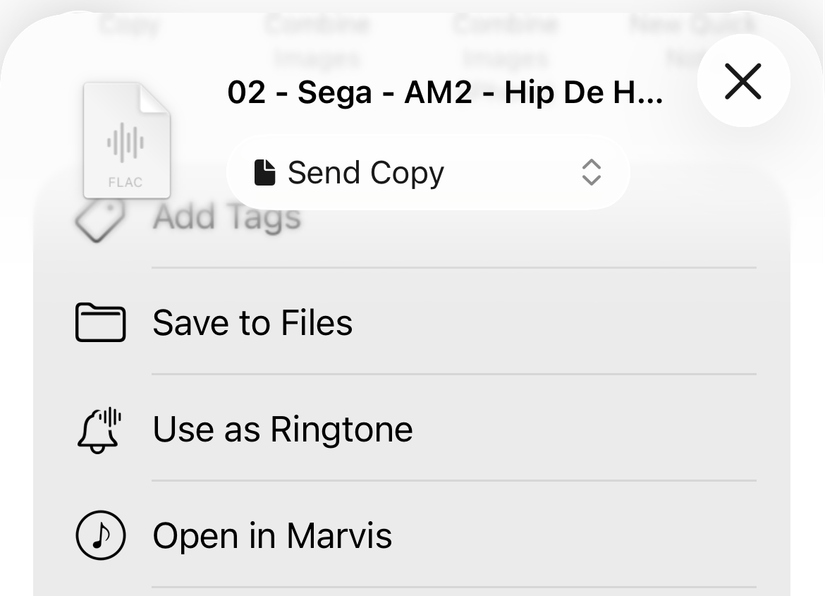Image resolution: width=825 pixels, height=596 pixels.
Task: Expand the send options selector control
Action: 428,172
